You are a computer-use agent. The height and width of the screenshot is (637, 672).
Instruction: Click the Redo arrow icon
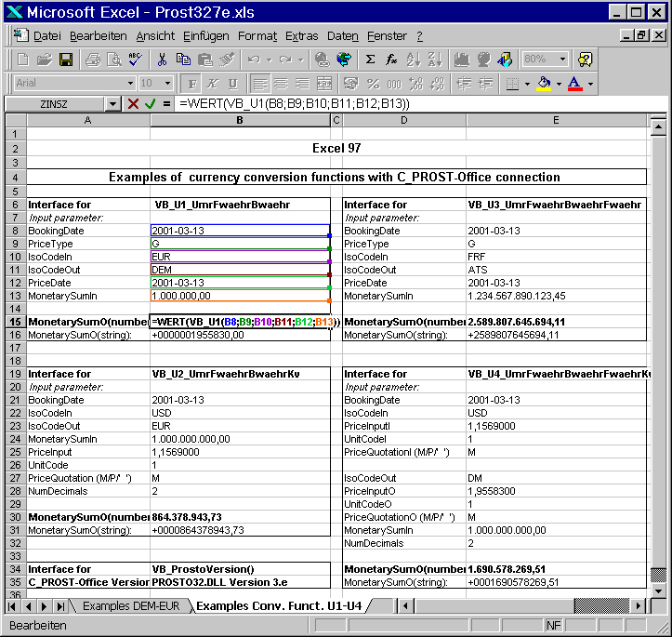[x=285, y=60]
